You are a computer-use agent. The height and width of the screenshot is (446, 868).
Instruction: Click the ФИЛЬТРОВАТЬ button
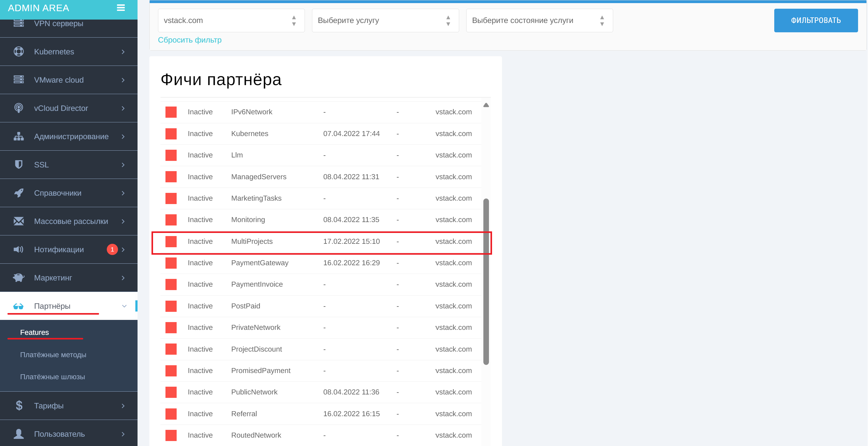816,20
